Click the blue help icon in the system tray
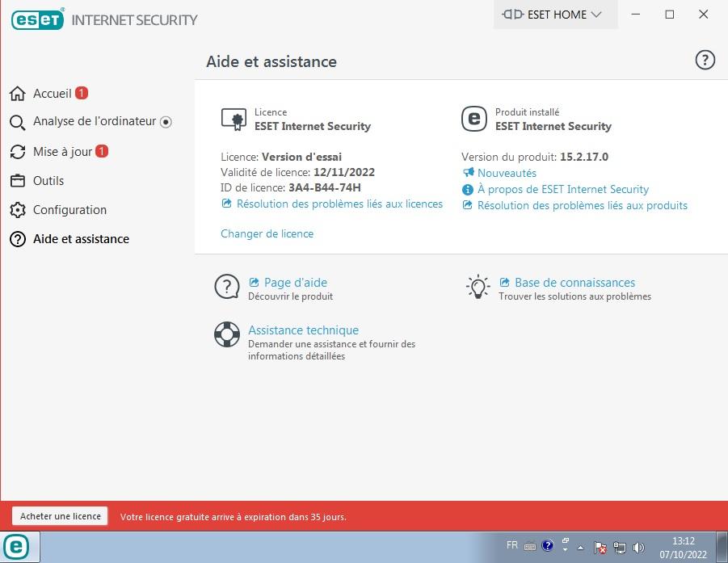 pos(547,545)
